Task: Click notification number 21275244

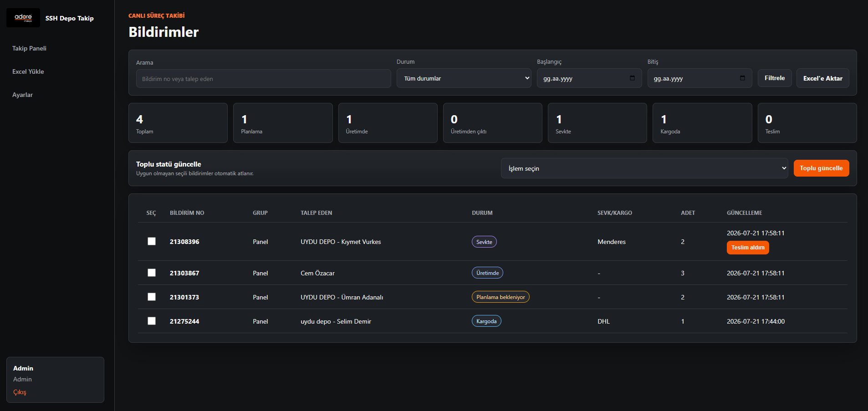Action: pyautogui.click(x=184, y=321)
